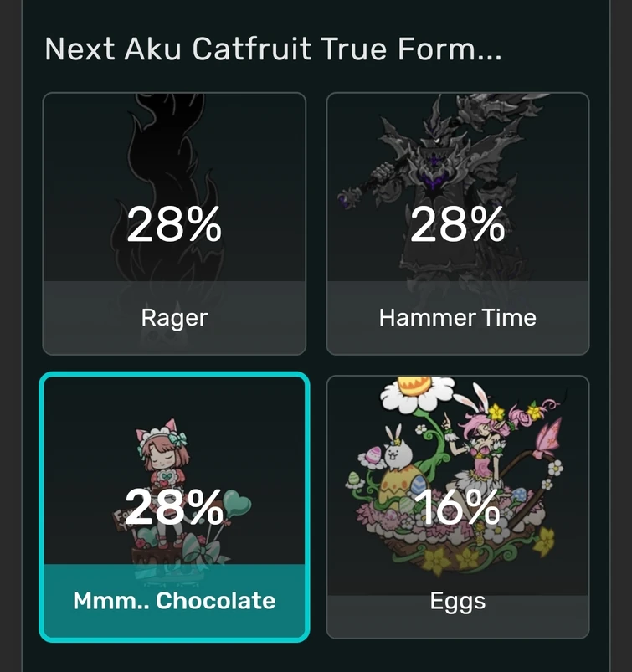
Task: Click the 28% result on Rager
Action: pos(176,224)
